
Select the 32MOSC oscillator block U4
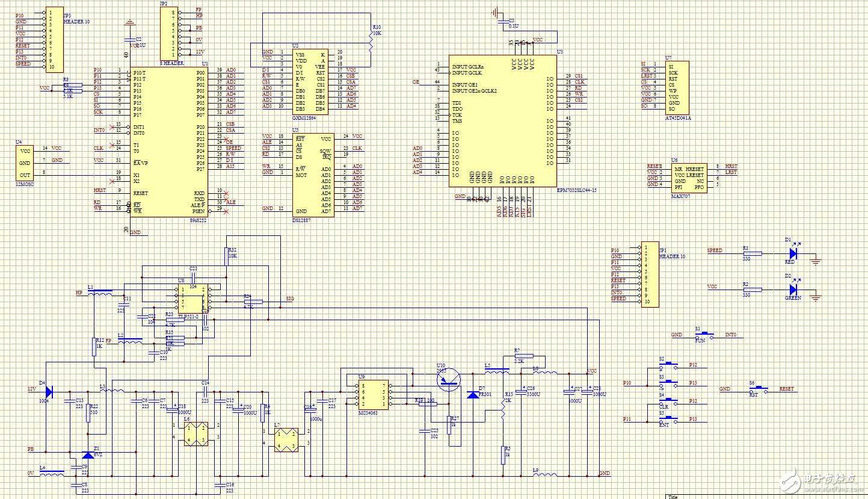tap(25, 163)
